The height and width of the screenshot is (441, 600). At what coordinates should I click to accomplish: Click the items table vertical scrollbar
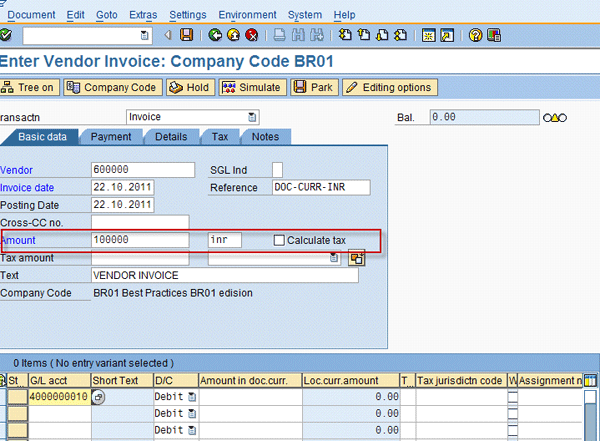[x=590, y=415]
